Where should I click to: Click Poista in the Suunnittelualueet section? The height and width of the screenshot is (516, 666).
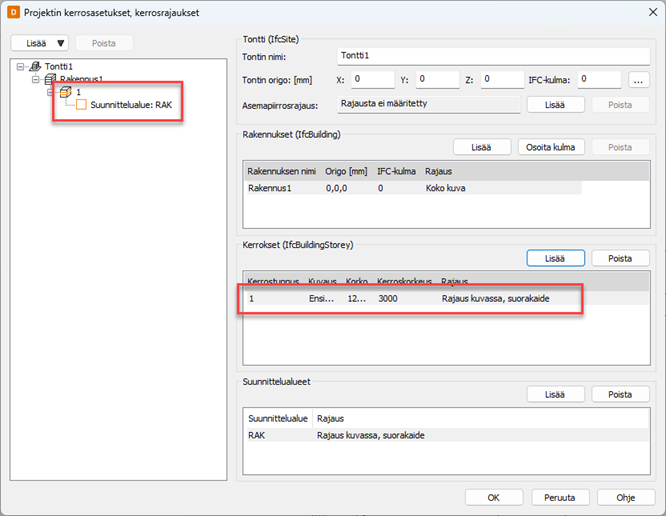click(x=620, y=395)
